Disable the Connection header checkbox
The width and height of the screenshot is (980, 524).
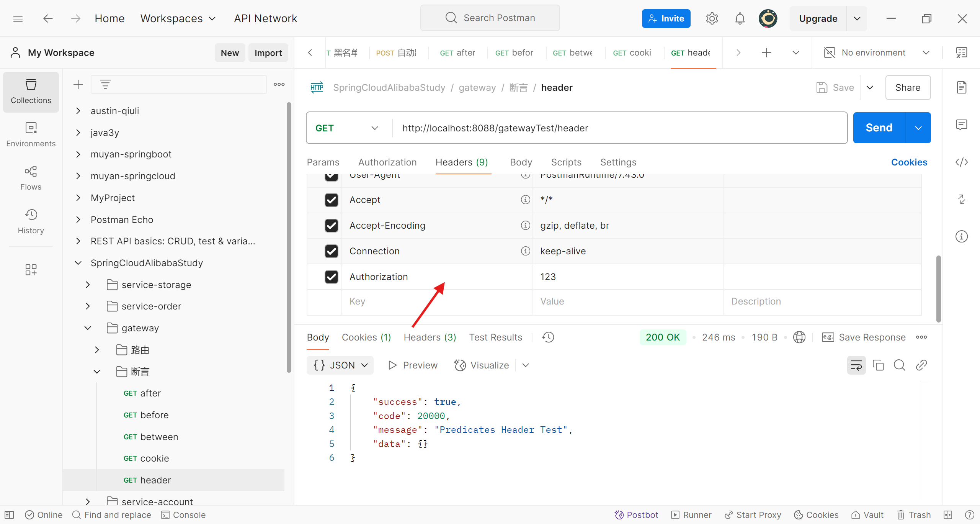click(x=331, y=251)
